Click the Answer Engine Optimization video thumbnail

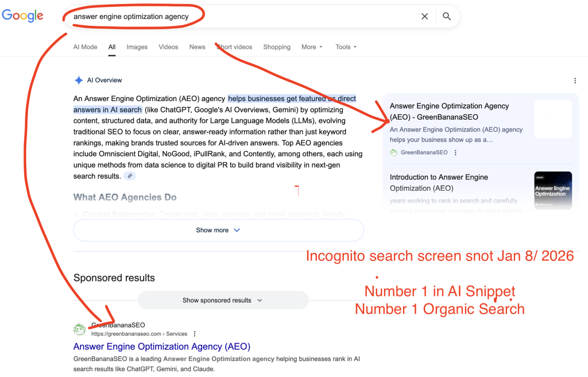[x=553, y=190]
